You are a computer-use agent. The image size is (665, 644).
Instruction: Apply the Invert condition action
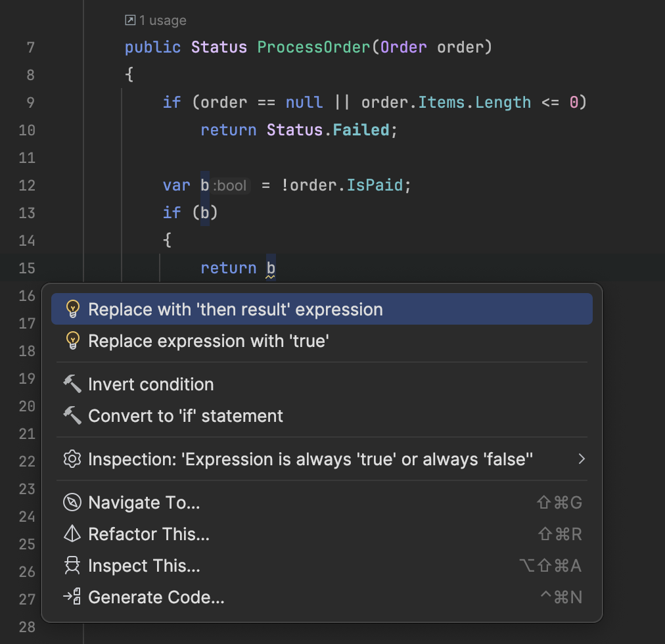coord(151,384)
